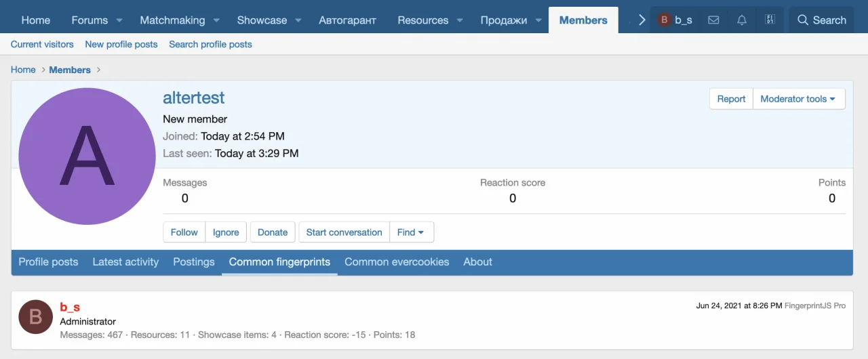
Task: Open the conversations envelope icon
Action: click(x=713, y=20)
